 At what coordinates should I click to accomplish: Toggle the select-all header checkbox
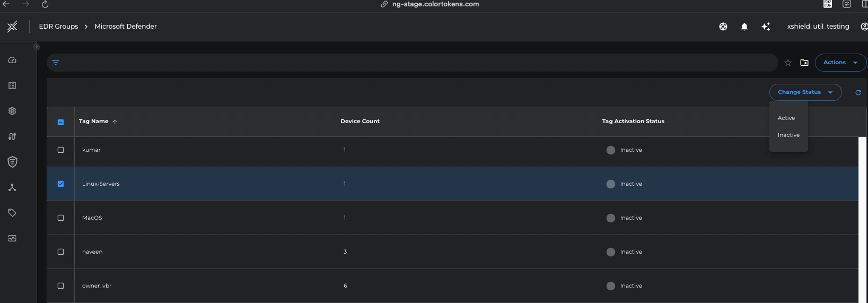coord(60,122)
